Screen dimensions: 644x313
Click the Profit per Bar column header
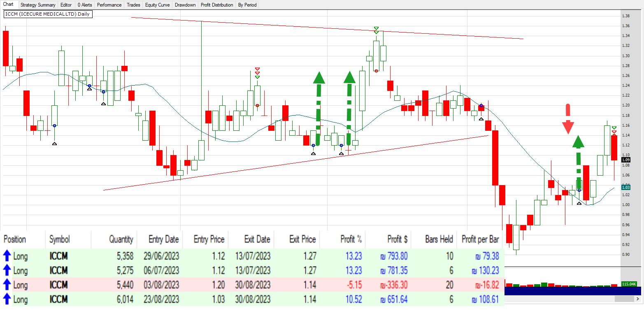point(480,239)
